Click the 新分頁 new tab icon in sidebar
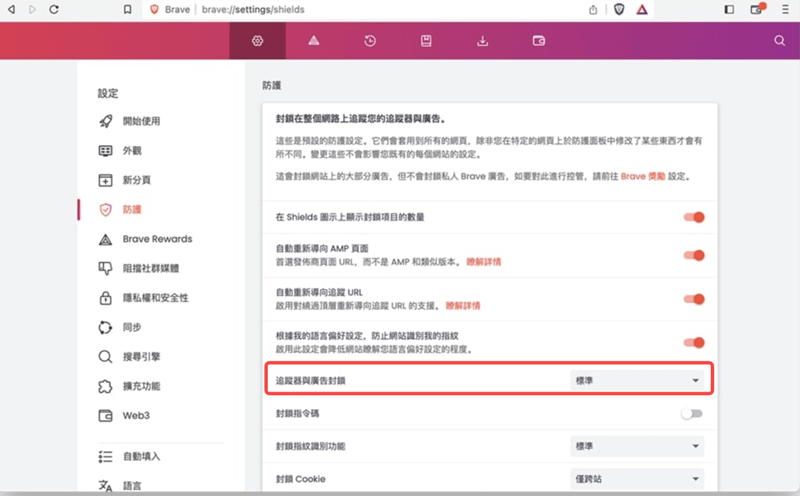The height and width of the screenshot is (496, 800). pos(106,180)
